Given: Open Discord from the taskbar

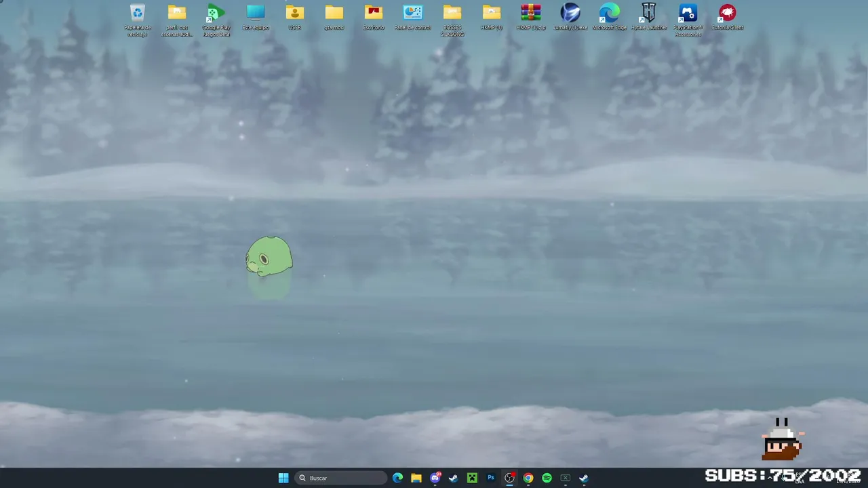Looking at the screenshot, I should point(435,478).
